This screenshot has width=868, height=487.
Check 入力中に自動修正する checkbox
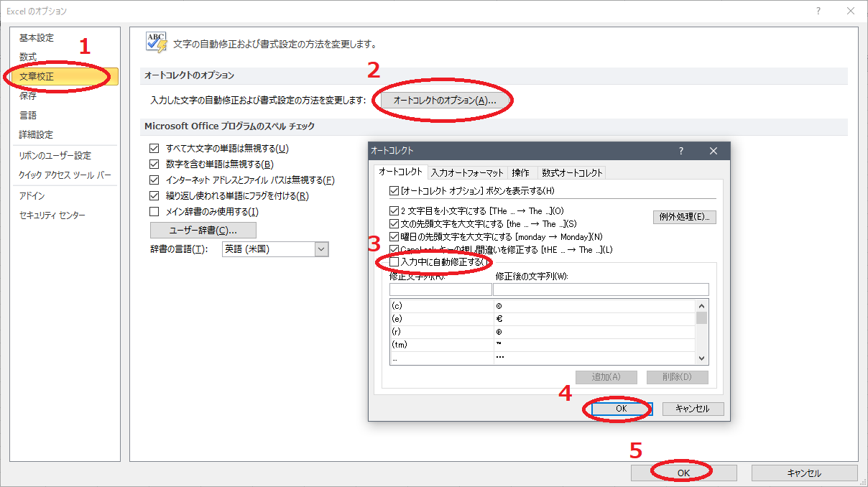[393, 262]
